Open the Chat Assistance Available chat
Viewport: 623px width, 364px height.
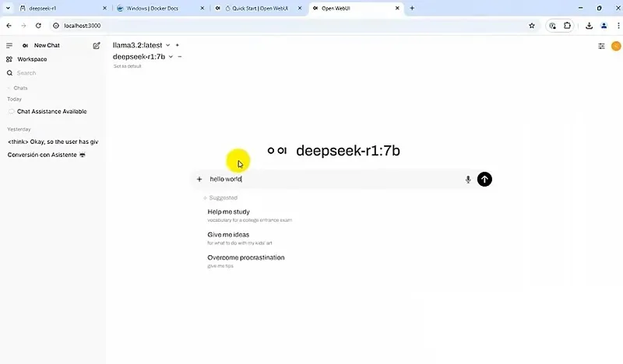(51, 111)
